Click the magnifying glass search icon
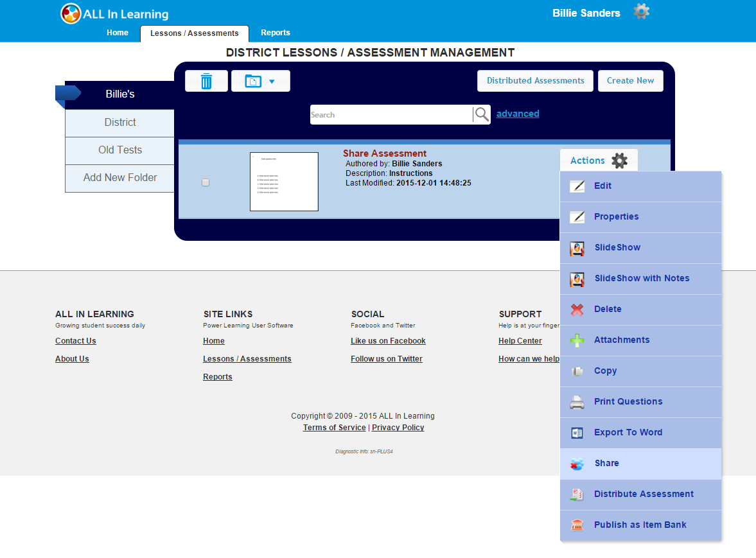Viewport: 756px width, 558px height. (482, 114)
